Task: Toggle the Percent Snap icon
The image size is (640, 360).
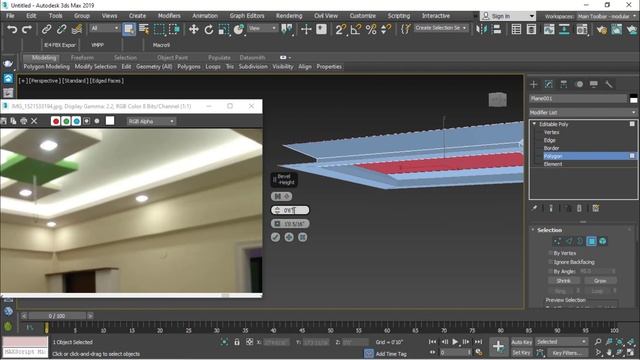Action: (x=371, y=29)
